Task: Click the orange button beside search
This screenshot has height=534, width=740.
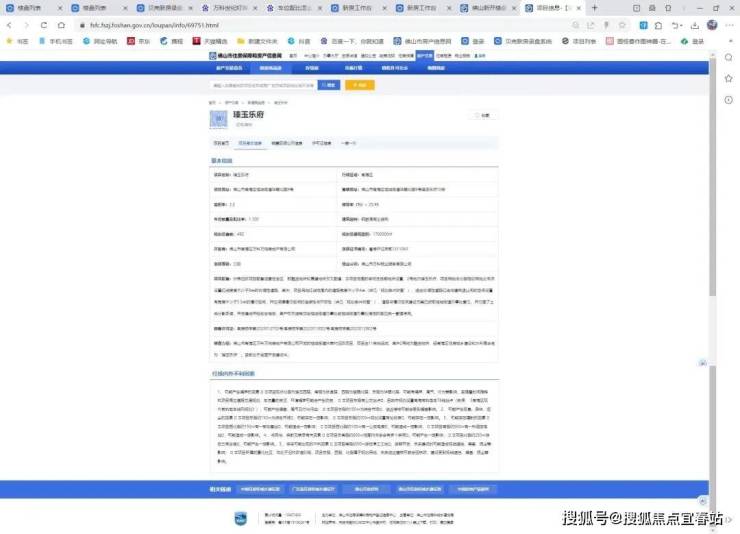Action: (x=360, y=85)
